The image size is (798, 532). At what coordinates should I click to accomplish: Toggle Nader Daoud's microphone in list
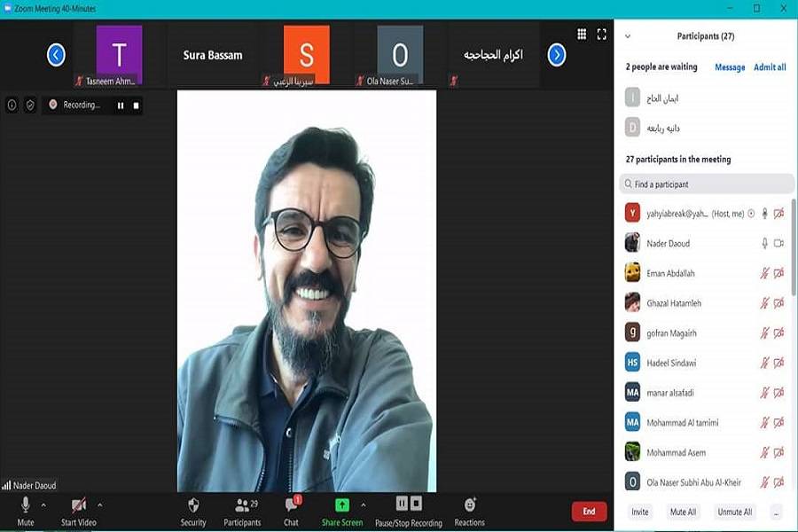click(764, 243)
